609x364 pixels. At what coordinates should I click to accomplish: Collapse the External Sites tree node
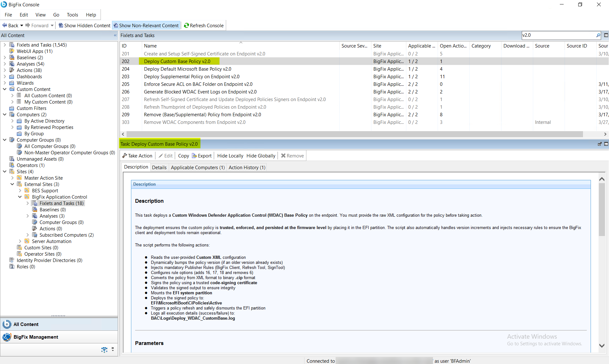[12, 184]
